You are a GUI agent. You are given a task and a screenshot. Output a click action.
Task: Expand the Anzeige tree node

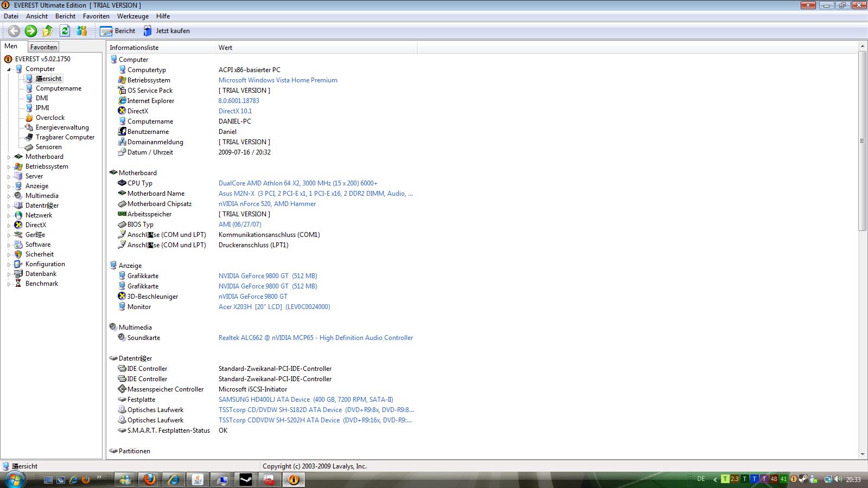[x=9, y=187]
